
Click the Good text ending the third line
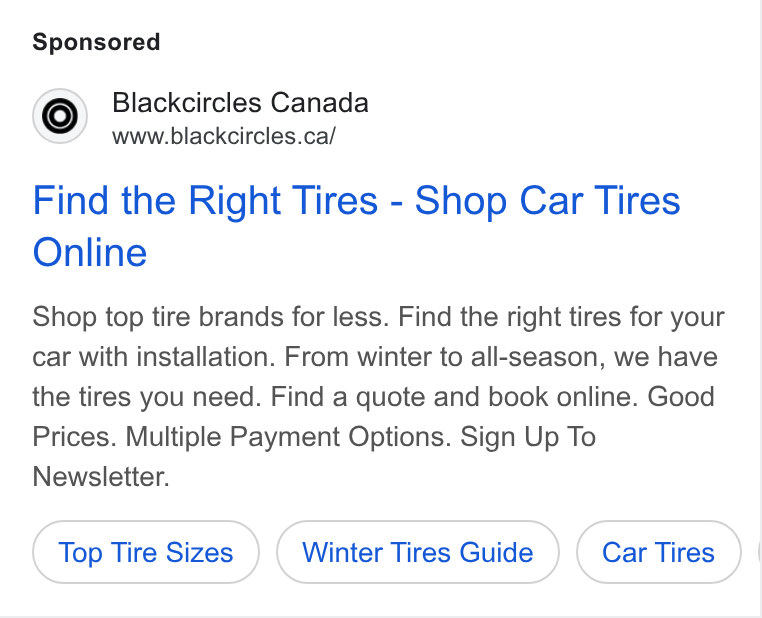(x=681, y=397)
